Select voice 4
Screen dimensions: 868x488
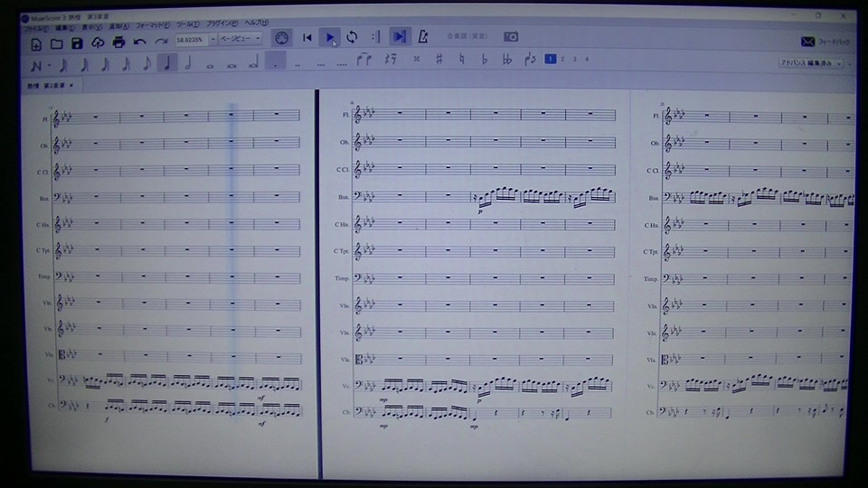click(587, 59)
